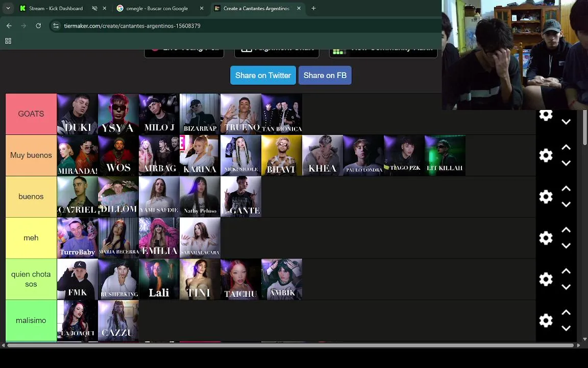This screenshot has width=588, height=368.
Task: Open the apps grid in bookmarks bar
Action: coord(8,41)
